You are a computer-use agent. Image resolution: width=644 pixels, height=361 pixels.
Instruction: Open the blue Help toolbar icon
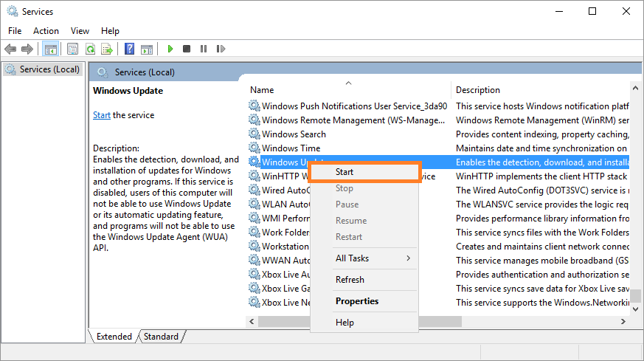click(129, 49)
